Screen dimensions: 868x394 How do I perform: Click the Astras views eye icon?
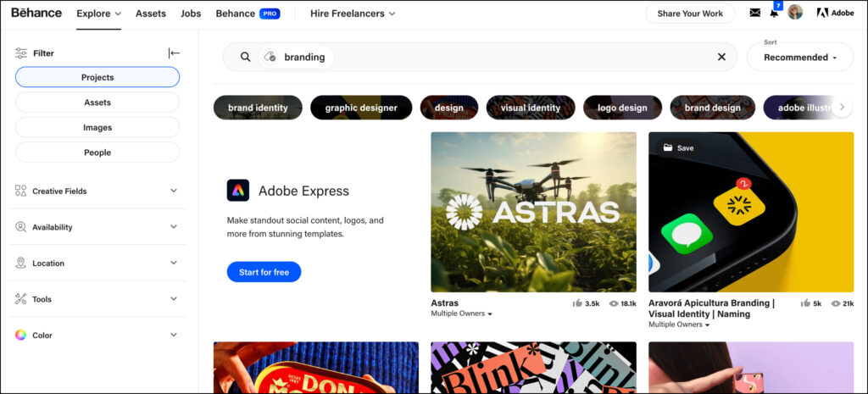click(x=614, y=303)
